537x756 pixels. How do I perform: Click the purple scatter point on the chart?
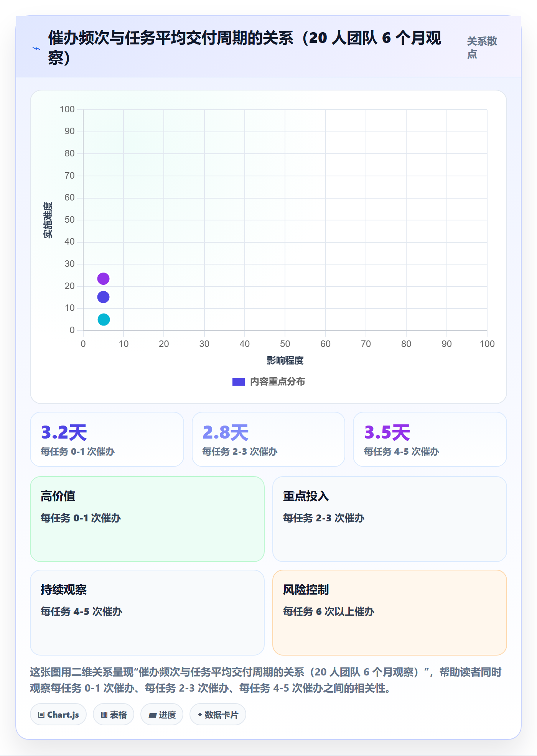point(103,279)
